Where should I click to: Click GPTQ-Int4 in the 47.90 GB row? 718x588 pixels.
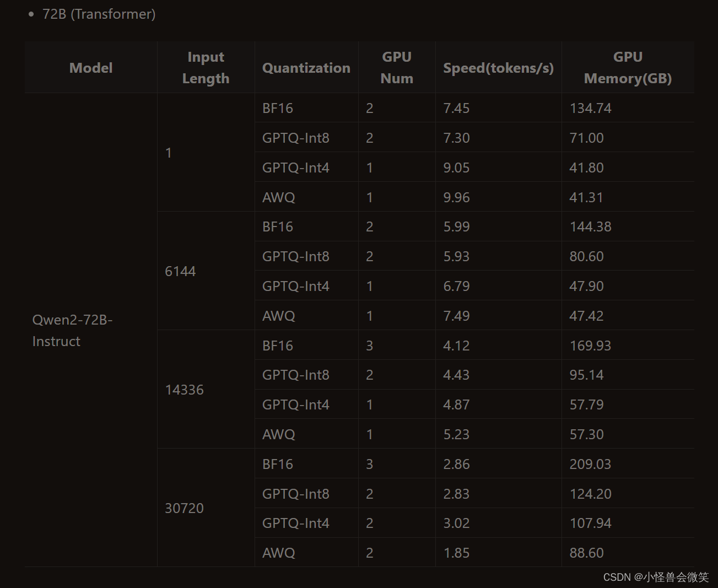click(x=295, y=286)
